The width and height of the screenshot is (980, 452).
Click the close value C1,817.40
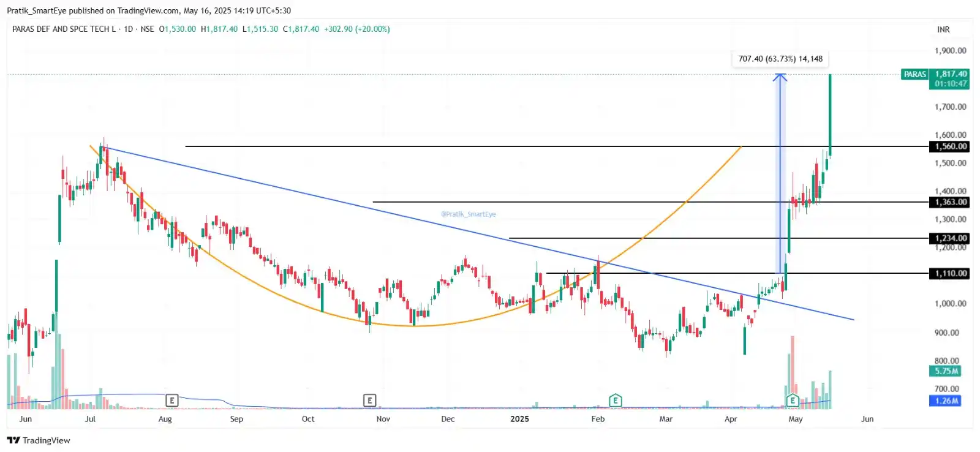click(301, 29)
